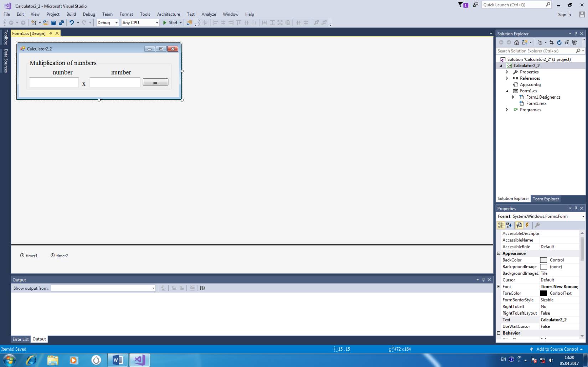Toggle auto-hide pin on Solution Explorer panel
Screen dimensions: 588x367
point(576,34)
